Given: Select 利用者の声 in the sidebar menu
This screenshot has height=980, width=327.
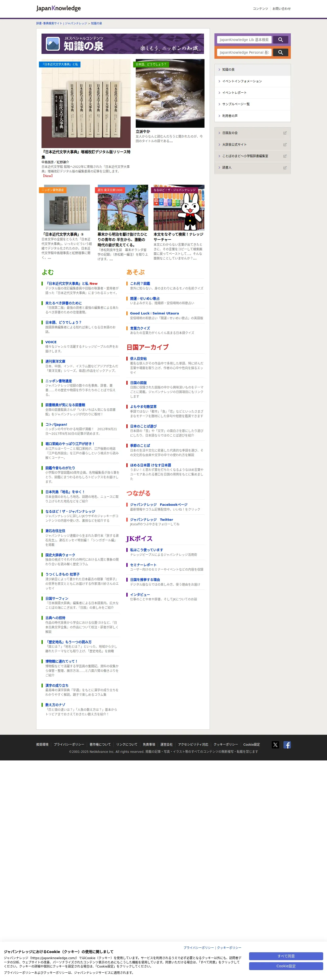Looking at the screenshot, I should [x=252, y=116].
